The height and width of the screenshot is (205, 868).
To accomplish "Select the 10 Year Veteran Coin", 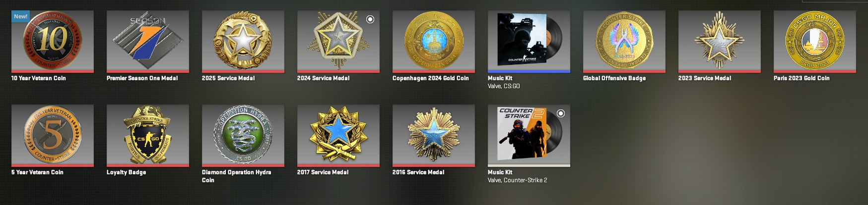I will coord(53,42).
